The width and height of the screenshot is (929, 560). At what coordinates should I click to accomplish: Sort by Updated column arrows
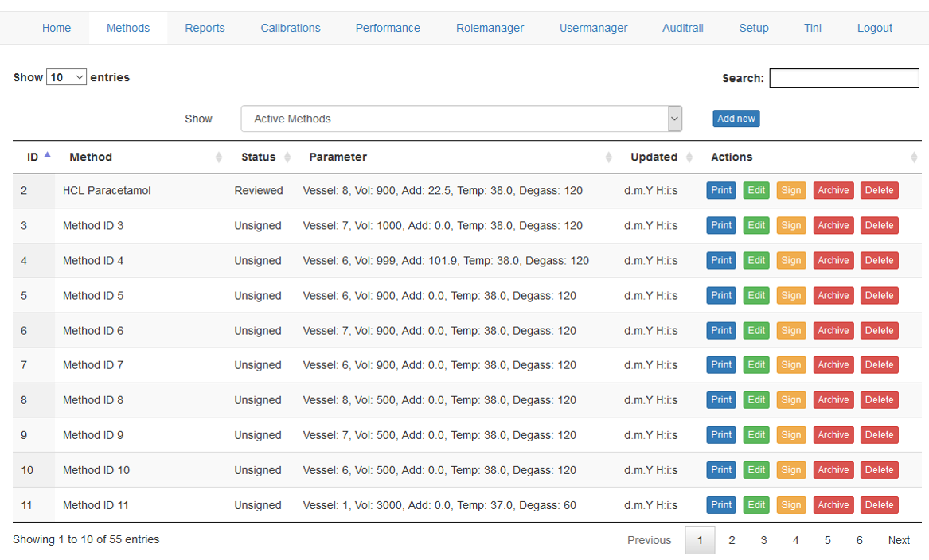click(x=689, y=157)
